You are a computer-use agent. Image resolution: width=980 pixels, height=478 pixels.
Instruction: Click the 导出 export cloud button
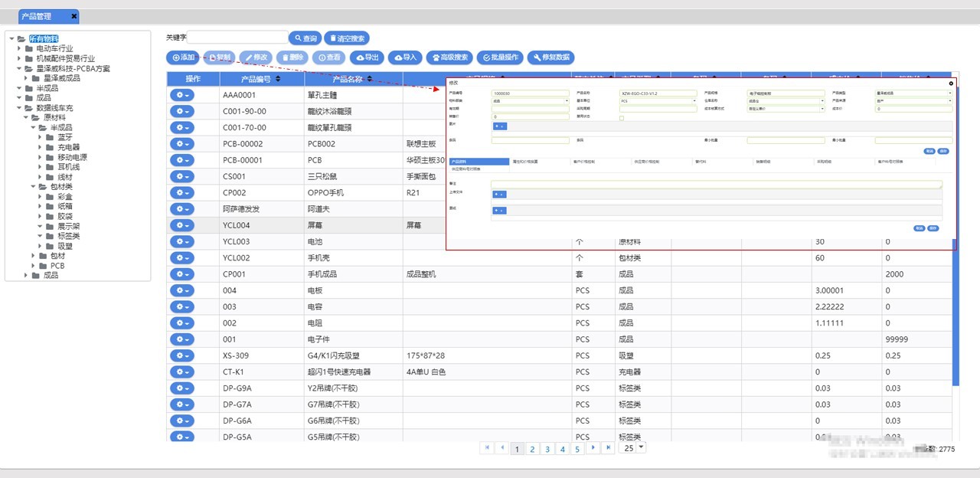367,57
